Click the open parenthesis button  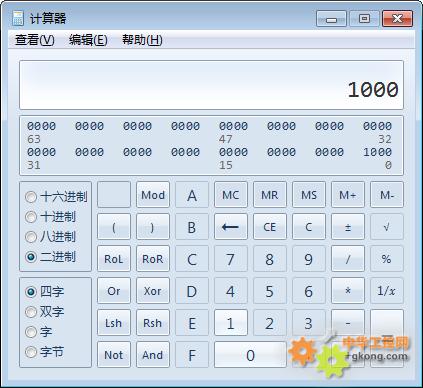(114, 227)
